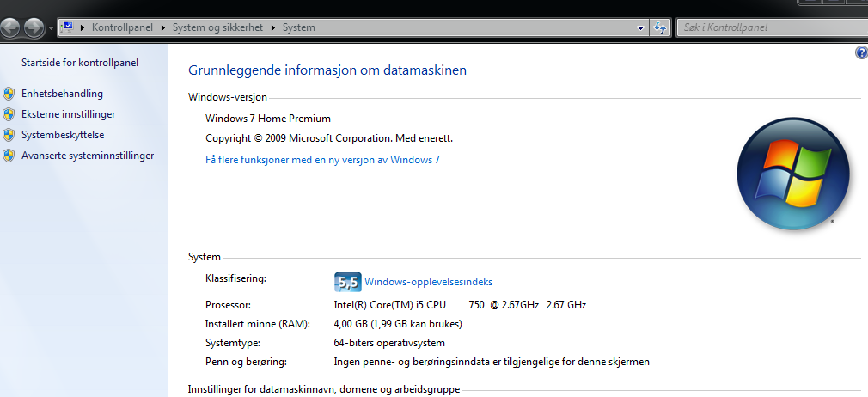868x397 pixels.
Task: Click the Windows logo orb image
Action: 792,174
